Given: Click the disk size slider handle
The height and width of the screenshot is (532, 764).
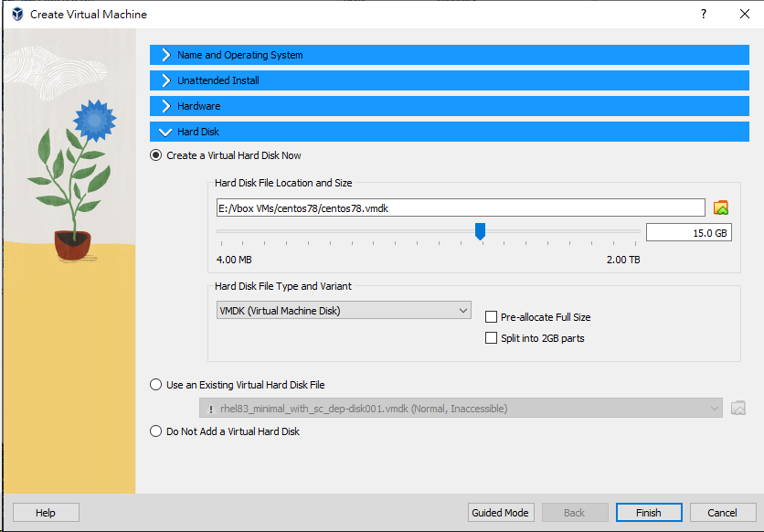Looking at the screenshot, I should 480,232.
